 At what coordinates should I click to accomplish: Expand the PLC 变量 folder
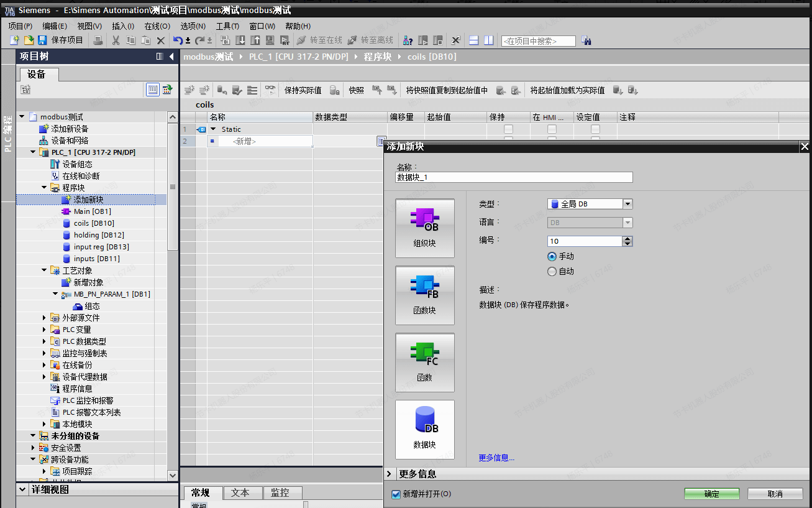(45, 330)
